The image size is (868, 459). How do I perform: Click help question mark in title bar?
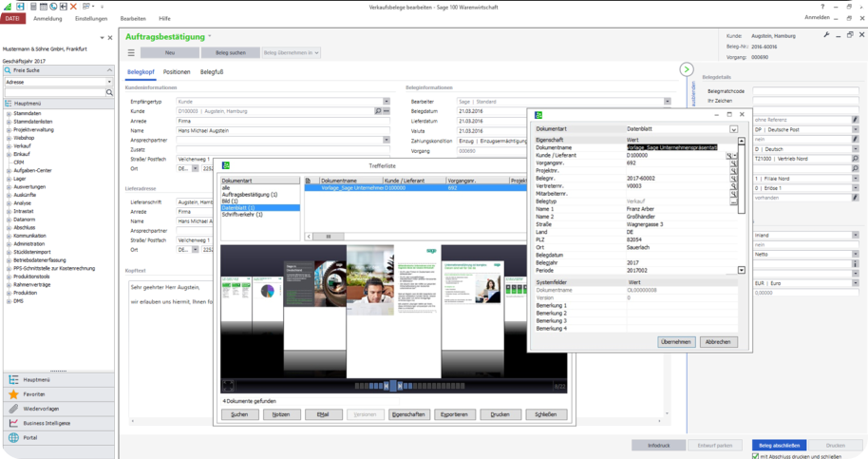(822, 7)
